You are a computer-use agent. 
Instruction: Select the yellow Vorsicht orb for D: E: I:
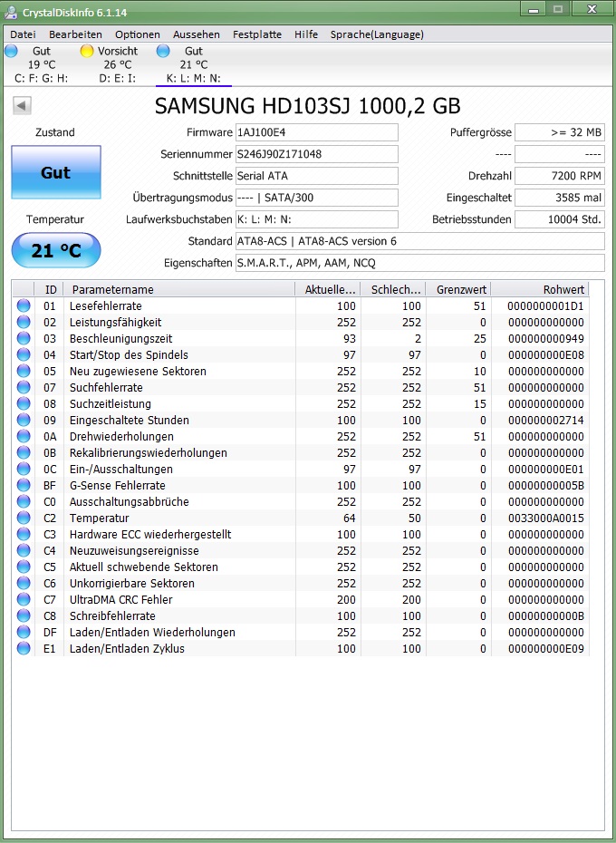pos(87,51)
